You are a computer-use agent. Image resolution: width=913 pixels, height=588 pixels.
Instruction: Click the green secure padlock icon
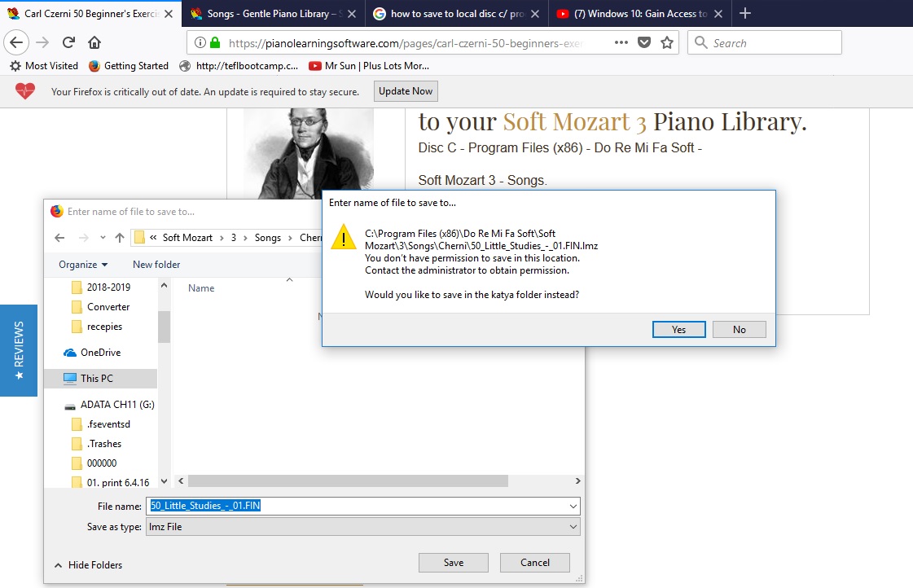pos(216,42)
